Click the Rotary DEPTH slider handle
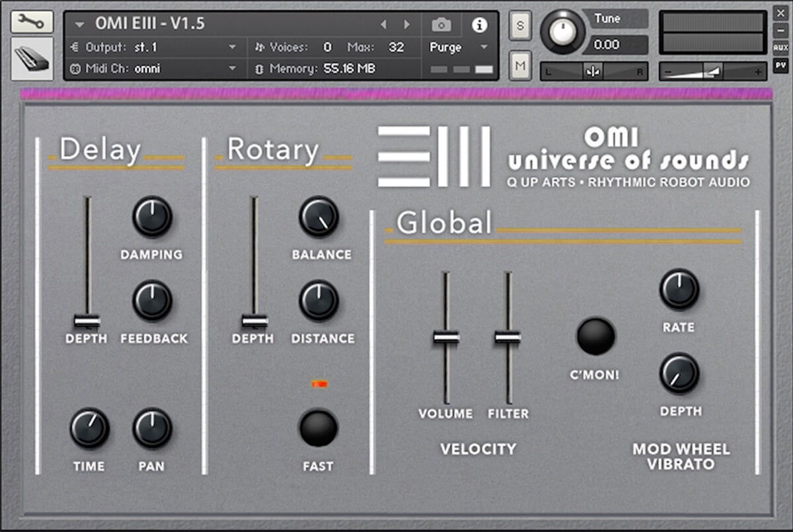Viewport: 793px width, 532px height. pos(254,321)
